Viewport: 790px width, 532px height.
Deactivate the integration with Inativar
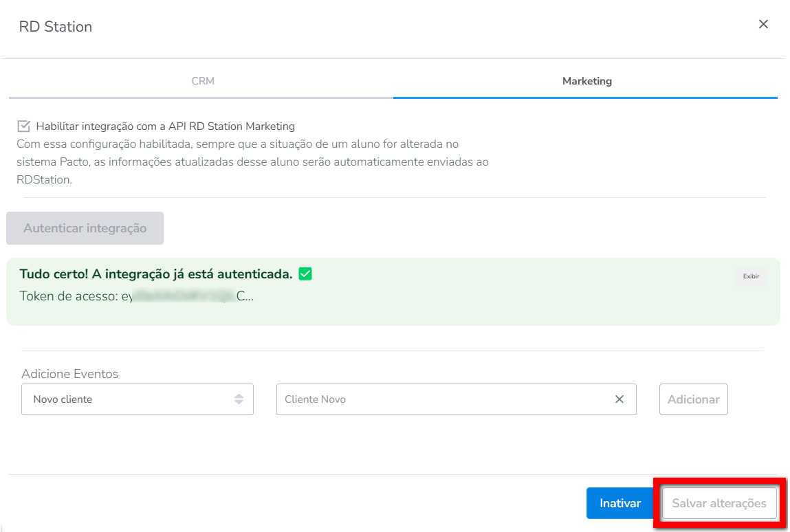point(620,503)
